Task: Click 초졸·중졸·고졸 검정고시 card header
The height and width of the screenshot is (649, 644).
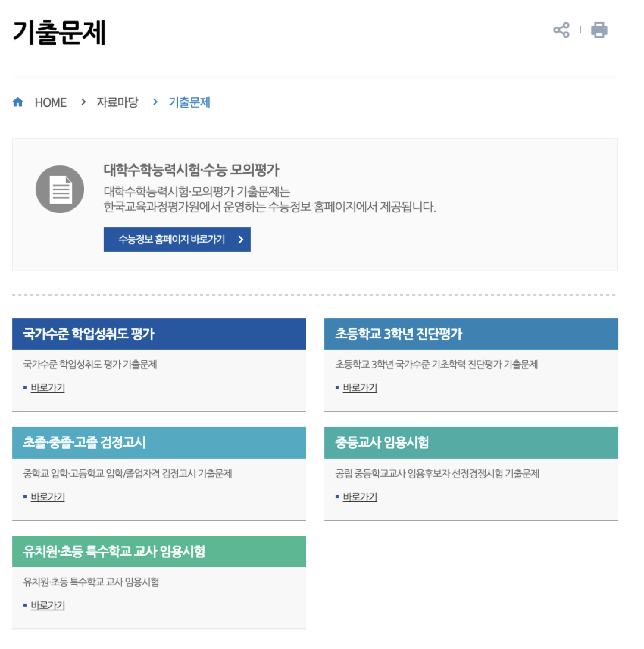Action: point(159,443)
